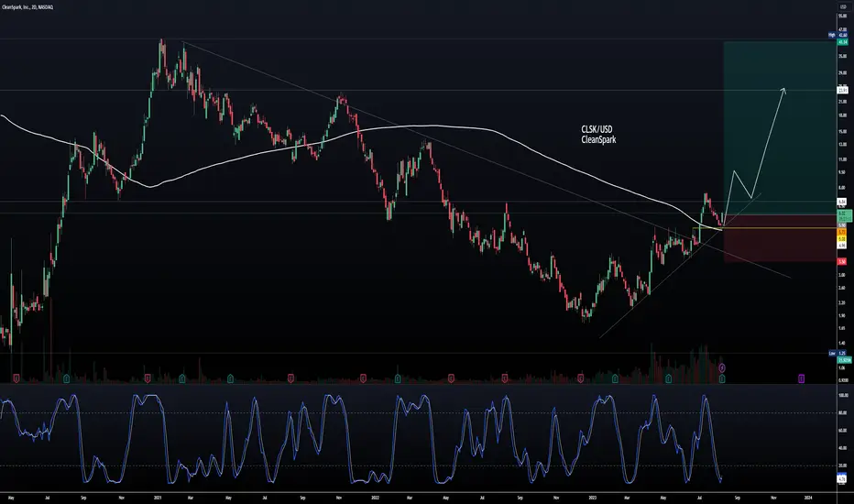Viewport: 854px width, 504px height.
Task: Click the 2023 label on the time axis
Action: [x=593, y=498]
